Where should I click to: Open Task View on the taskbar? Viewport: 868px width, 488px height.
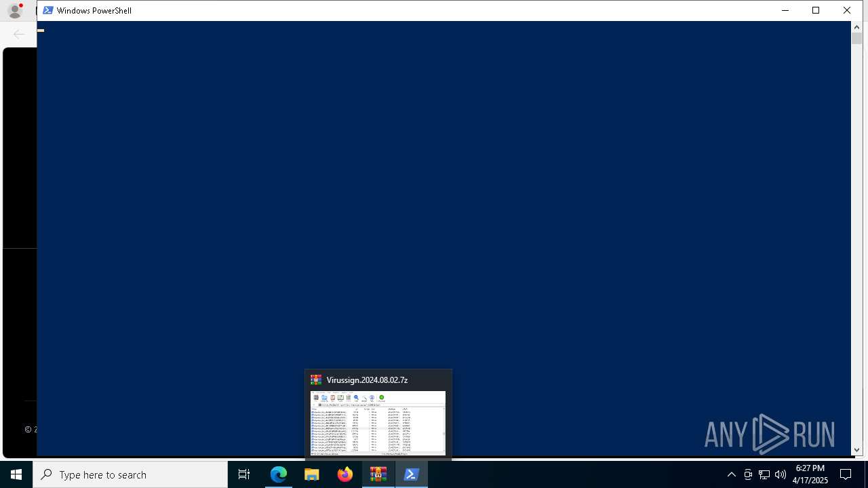244,474
